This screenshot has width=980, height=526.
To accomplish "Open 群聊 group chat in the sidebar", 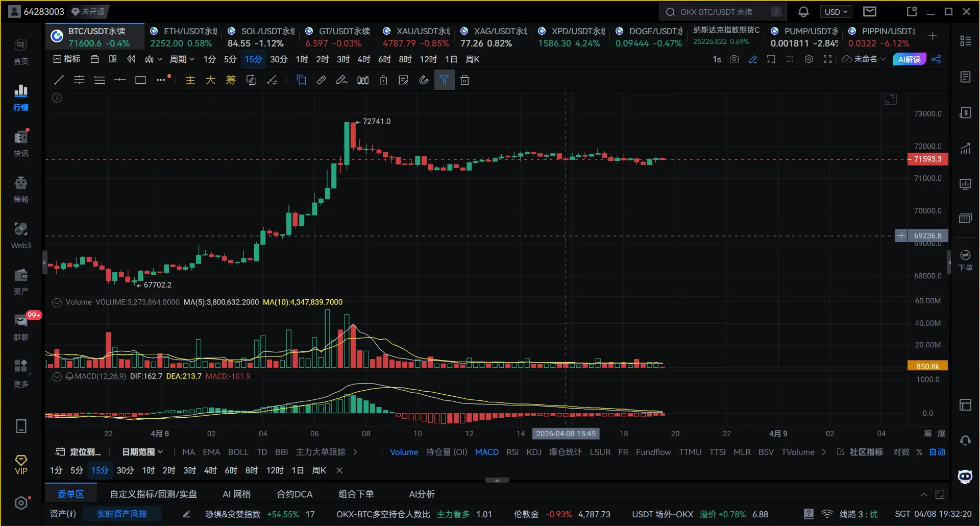I will (x=21, y=327).
